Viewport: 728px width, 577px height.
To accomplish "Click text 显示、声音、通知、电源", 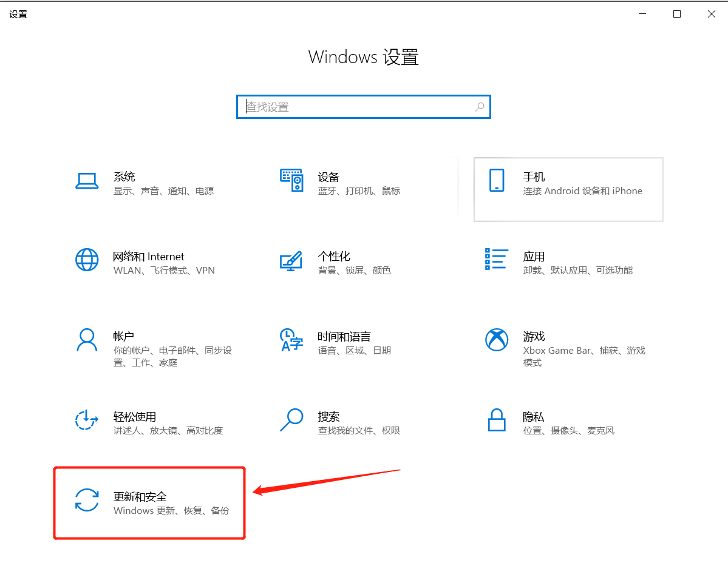I will point(164,191).
